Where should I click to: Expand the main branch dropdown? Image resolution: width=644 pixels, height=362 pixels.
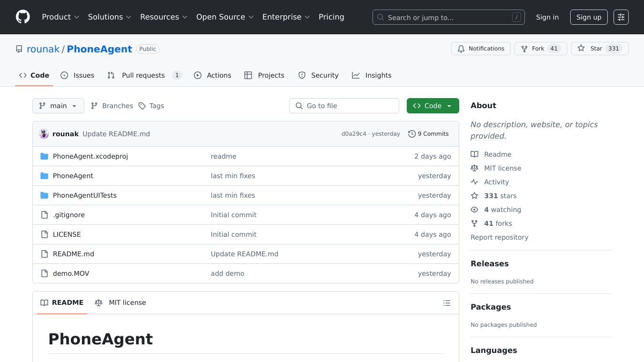coord(58,106)
